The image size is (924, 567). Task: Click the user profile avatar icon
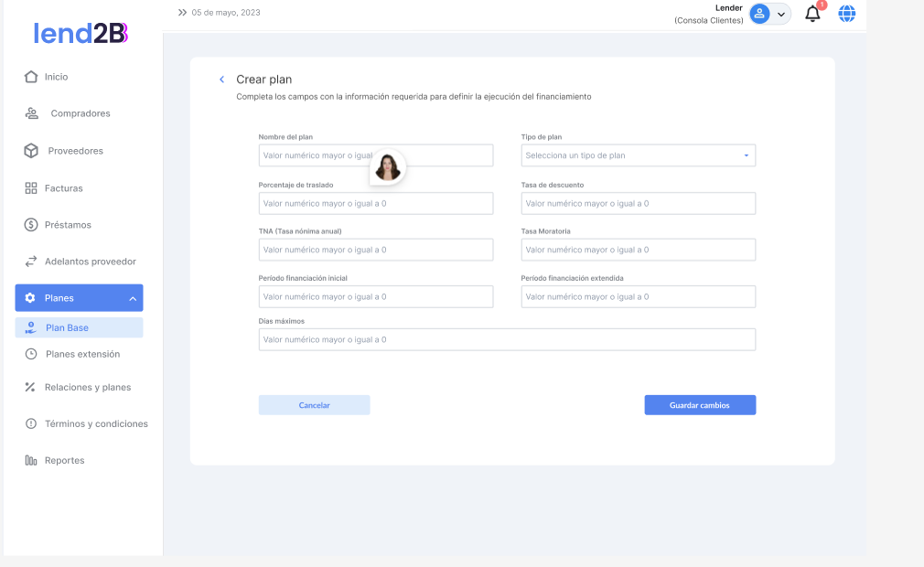tap(759, 14)
